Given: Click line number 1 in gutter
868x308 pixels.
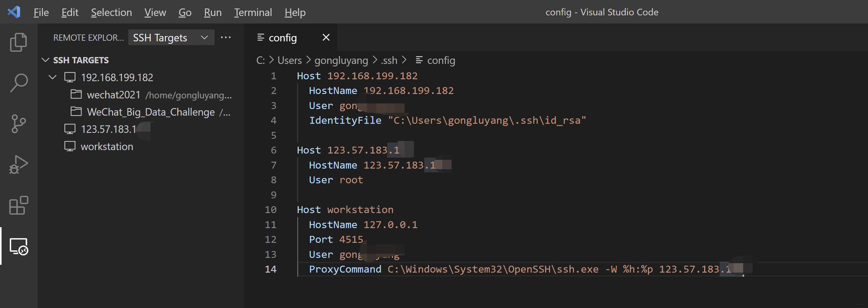Looking at the screenshot, I should pyautogui.click(x=273, y=76).
